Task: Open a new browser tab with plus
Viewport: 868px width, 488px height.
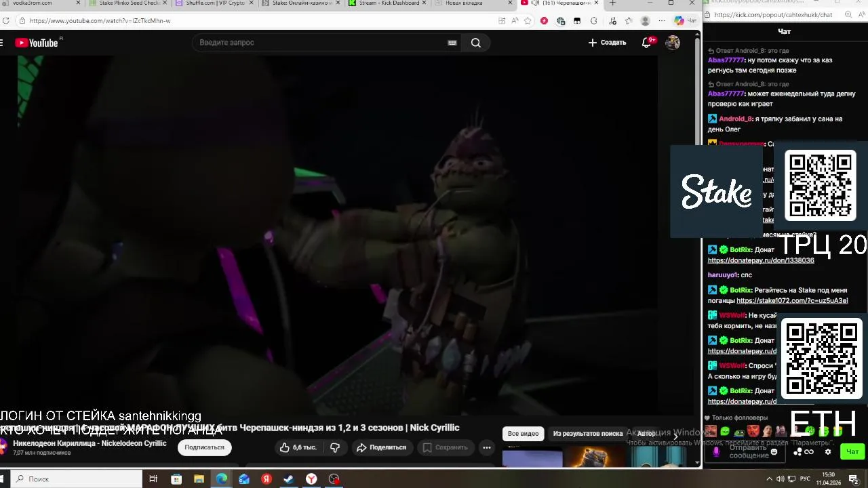Action: [612, 3]
